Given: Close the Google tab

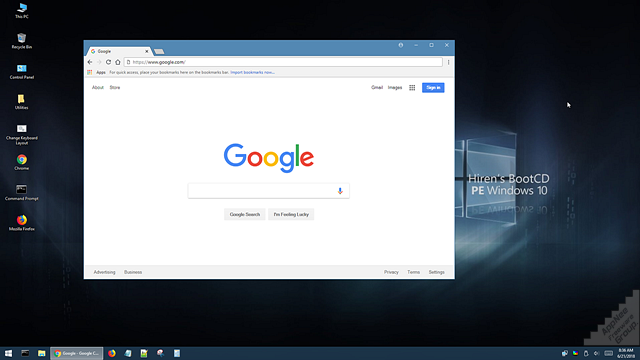Looking at the screenshot, I should (147, 51).
